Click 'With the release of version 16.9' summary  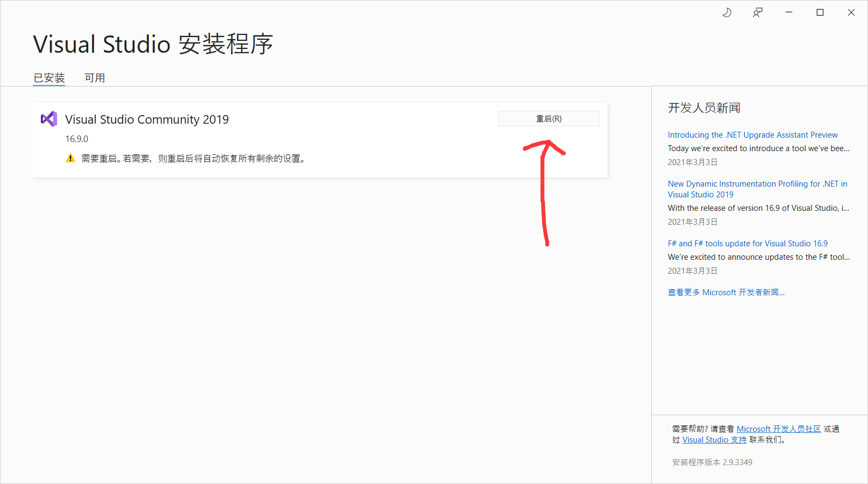click(759, 208)
